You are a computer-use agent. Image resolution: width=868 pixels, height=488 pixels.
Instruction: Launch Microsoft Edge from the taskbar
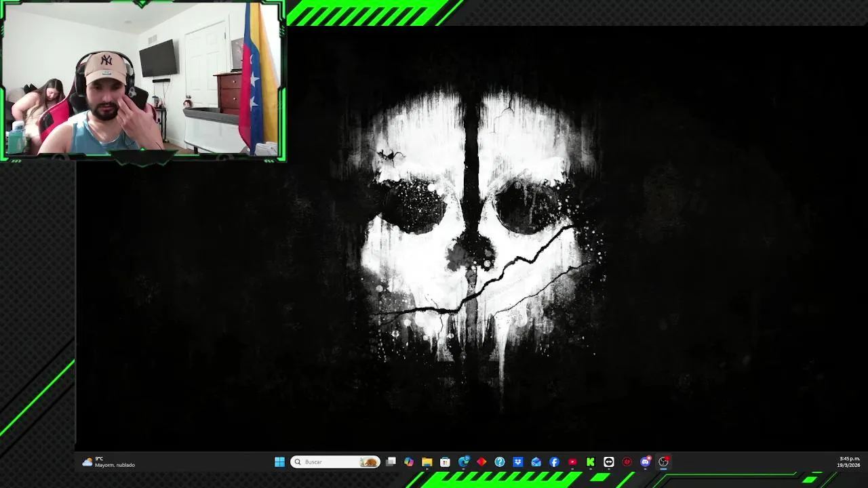coord(463,462)
